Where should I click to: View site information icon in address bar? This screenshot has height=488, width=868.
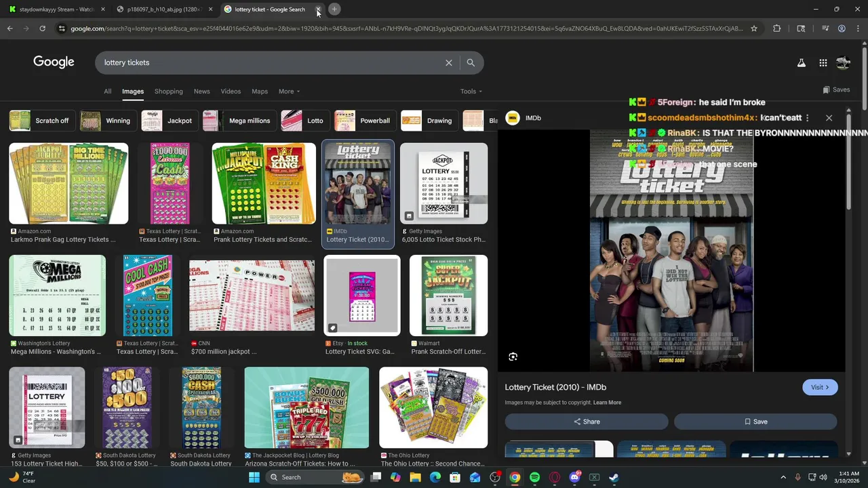[62, 28]
